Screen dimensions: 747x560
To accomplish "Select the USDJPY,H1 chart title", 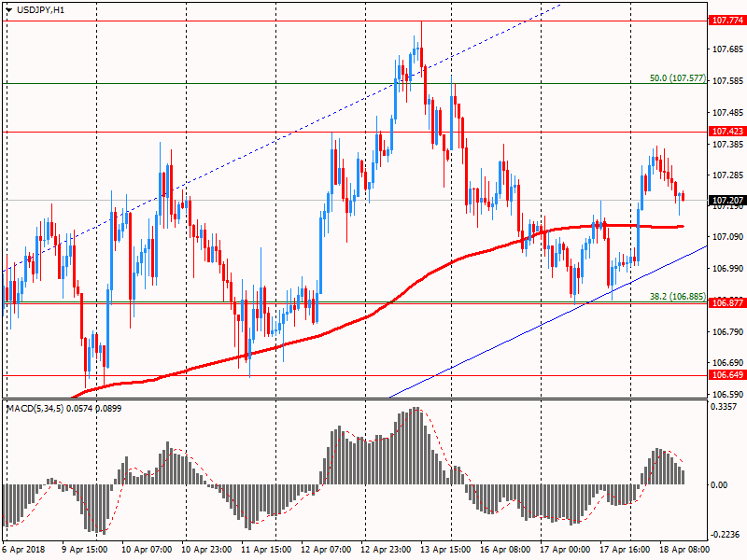I will [40, 10].
